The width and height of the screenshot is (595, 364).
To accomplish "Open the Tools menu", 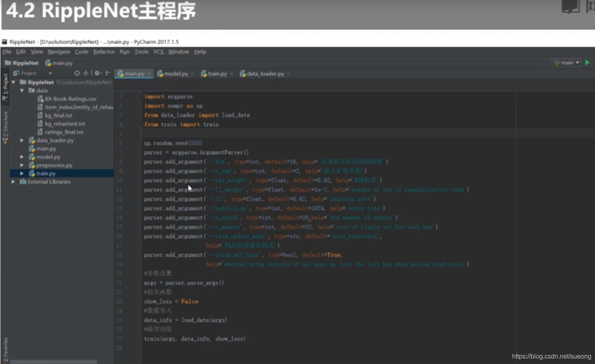I will click(x=141, y=52).
